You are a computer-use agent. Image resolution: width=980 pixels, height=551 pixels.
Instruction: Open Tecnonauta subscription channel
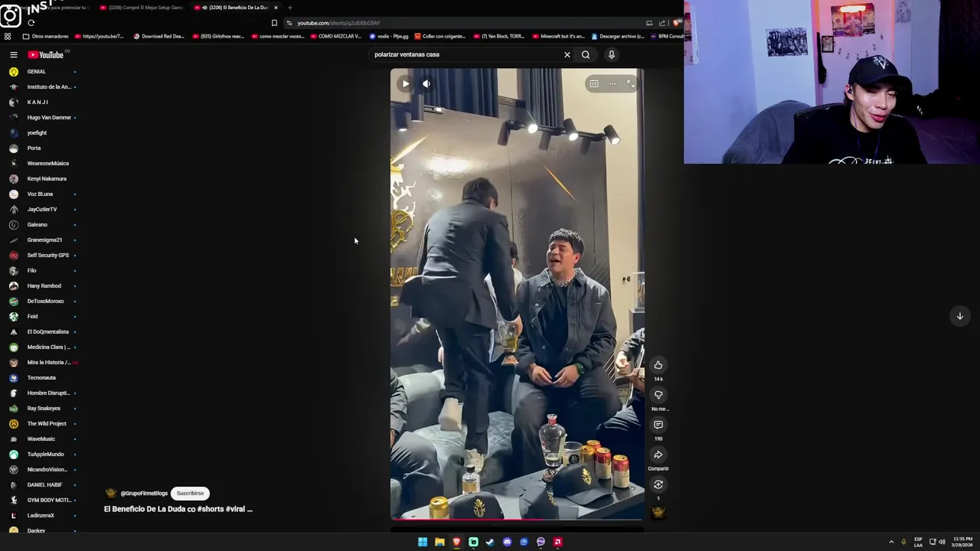(41, 377)
